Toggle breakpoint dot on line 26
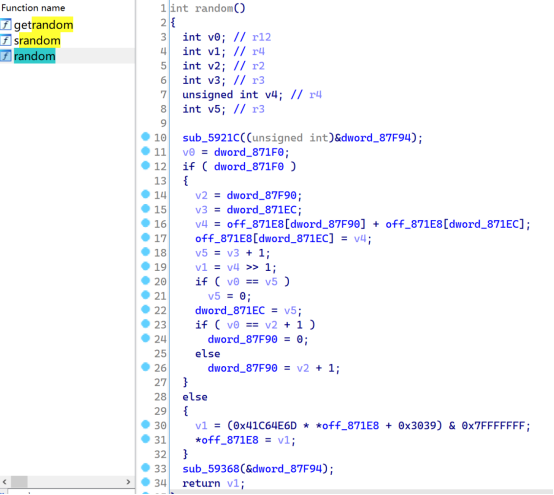This screenshot has width=554, height=495. point(146,367)
